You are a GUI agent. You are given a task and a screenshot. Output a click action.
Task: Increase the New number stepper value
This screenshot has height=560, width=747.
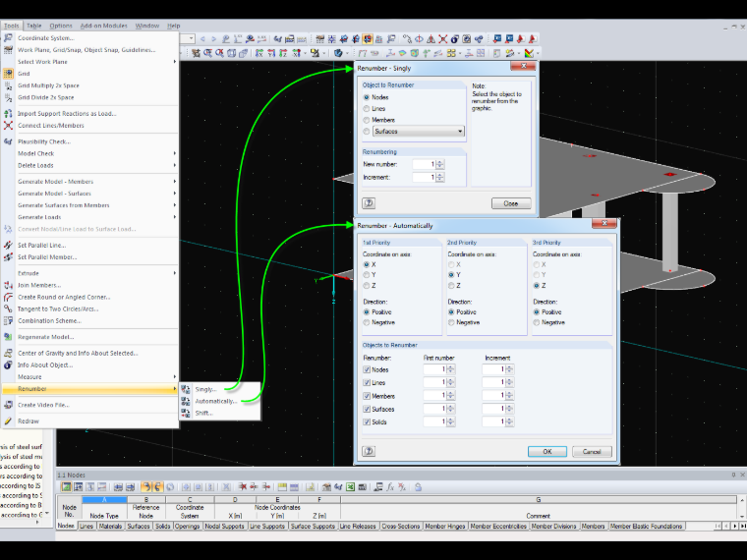tap(440, 162)
